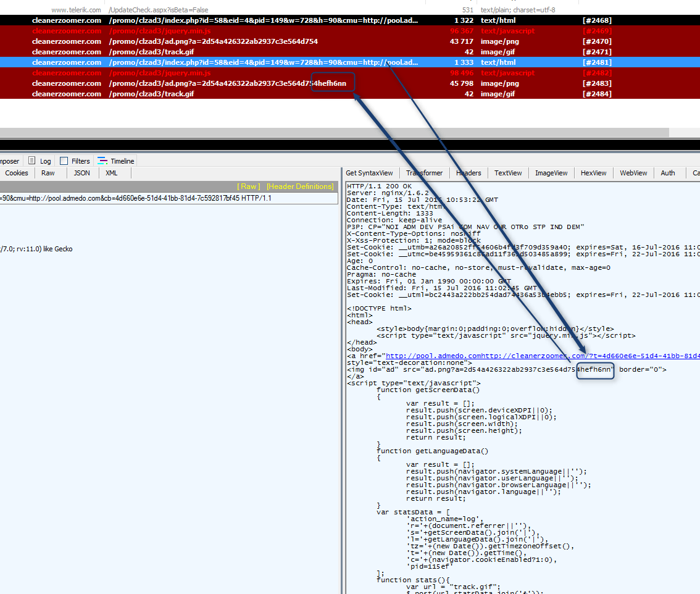Viewport: 700px width, 594px height.
Task: Open the response WebView tab
Action: click(633, 173)
